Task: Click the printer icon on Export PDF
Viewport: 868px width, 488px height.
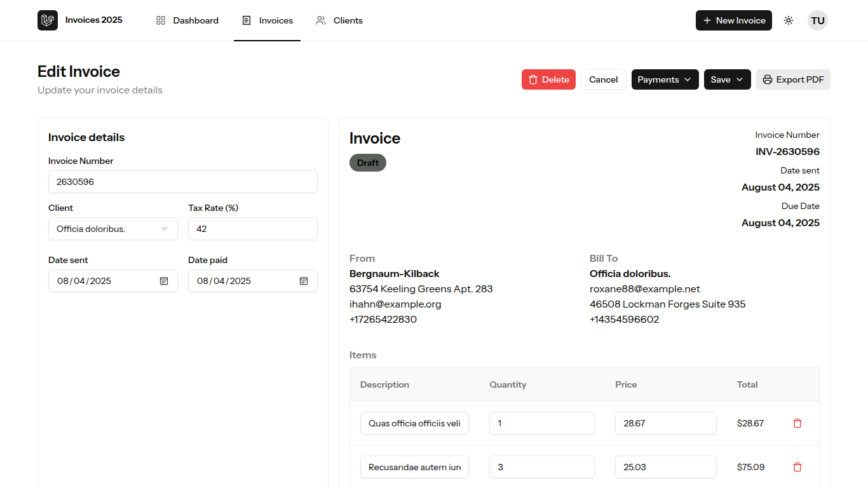Action: (x=768, y=79)
